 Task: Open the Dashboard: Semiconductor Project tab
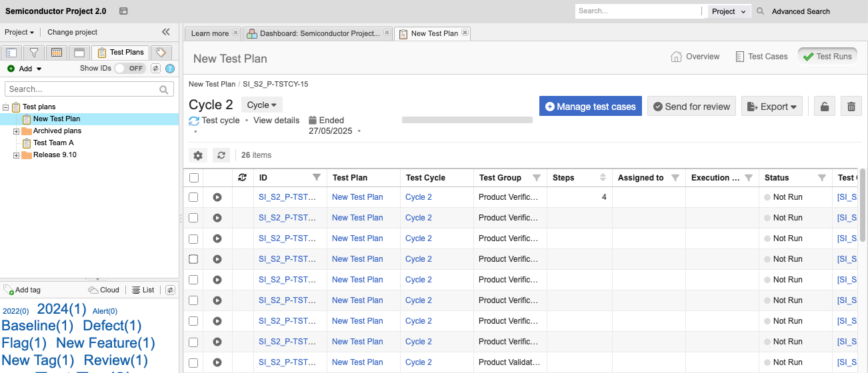[317, 33]
